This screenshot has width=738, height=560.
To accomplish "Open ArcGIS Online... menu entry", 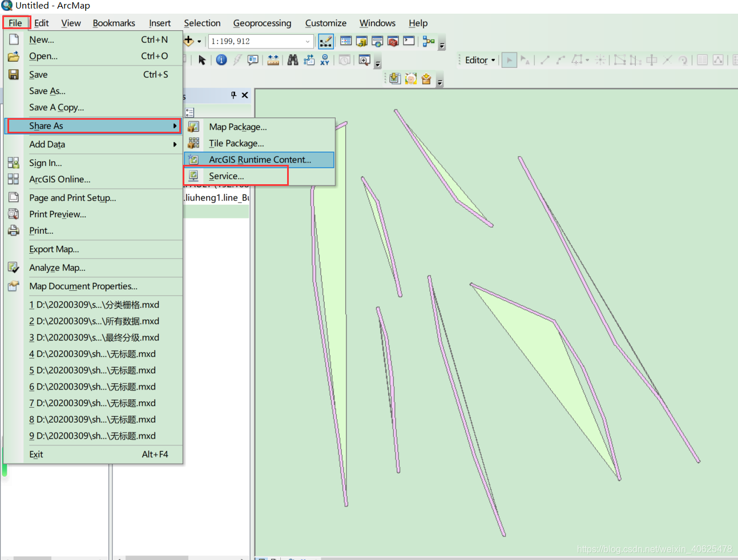I will pos(93,180).
